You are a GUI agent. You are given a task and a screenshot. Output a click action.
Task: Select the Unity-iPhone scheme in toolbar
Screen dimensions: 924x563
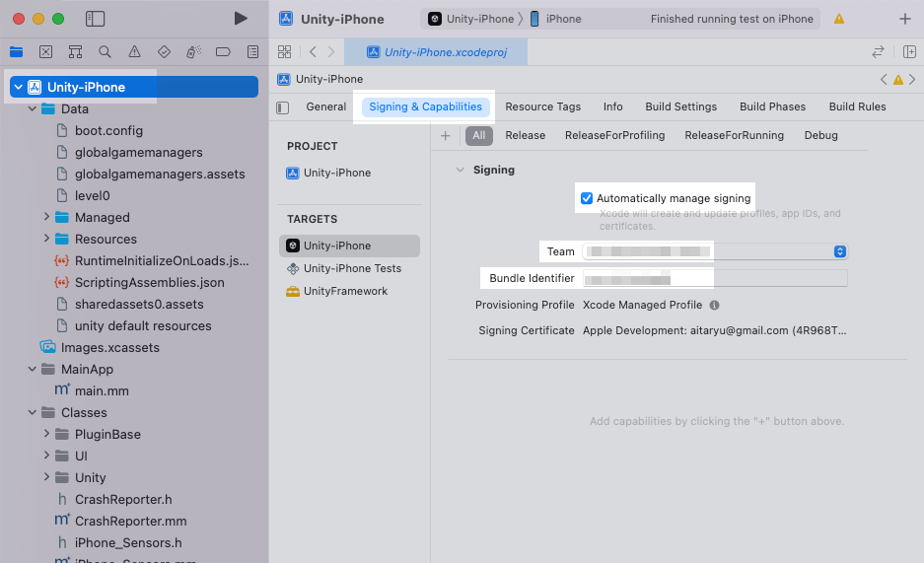coord(470,19)
